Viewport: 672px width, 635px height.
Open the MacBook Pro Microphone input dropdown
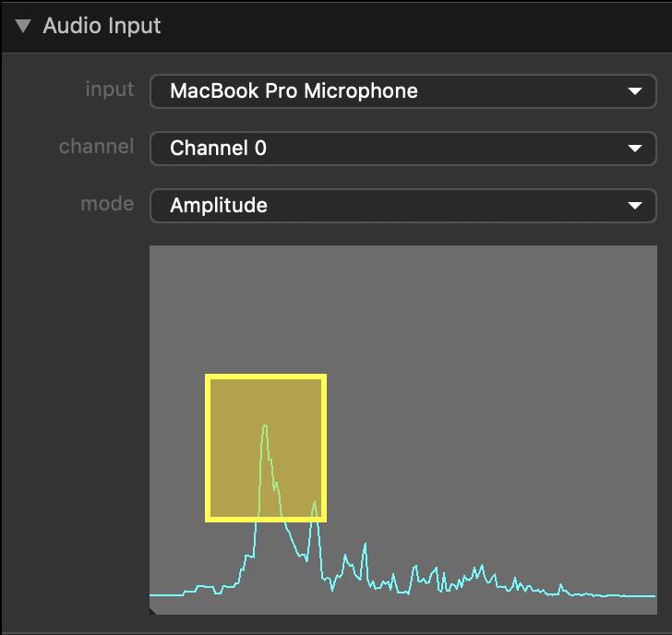[388, 90]
